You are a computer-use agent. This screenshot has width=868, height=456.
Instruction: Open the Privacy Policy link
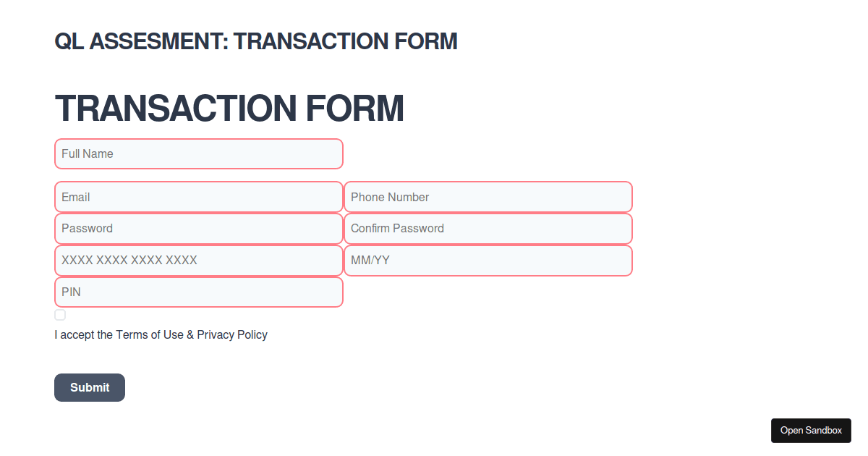coord(231,334)
